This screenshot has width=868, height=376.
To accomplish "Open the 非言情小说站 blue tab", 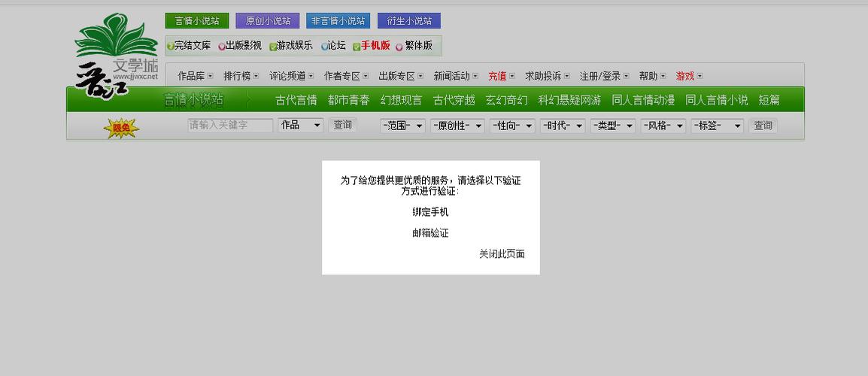I will [338, 21].
